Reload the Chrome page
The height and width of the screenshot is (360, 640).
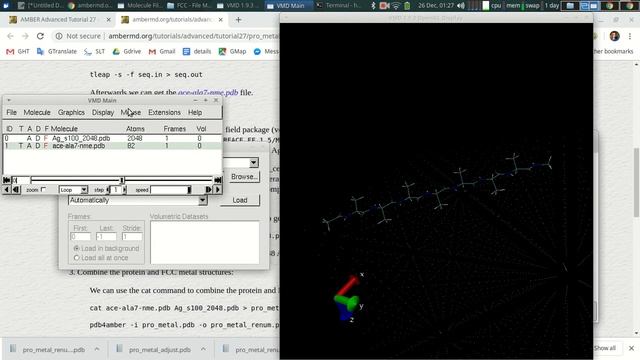click(40, 36)
